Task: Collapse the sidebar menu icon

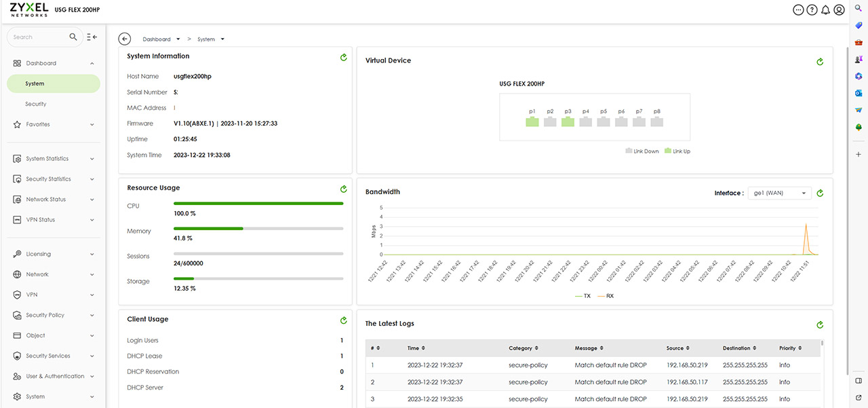Action: coord(92,37)
